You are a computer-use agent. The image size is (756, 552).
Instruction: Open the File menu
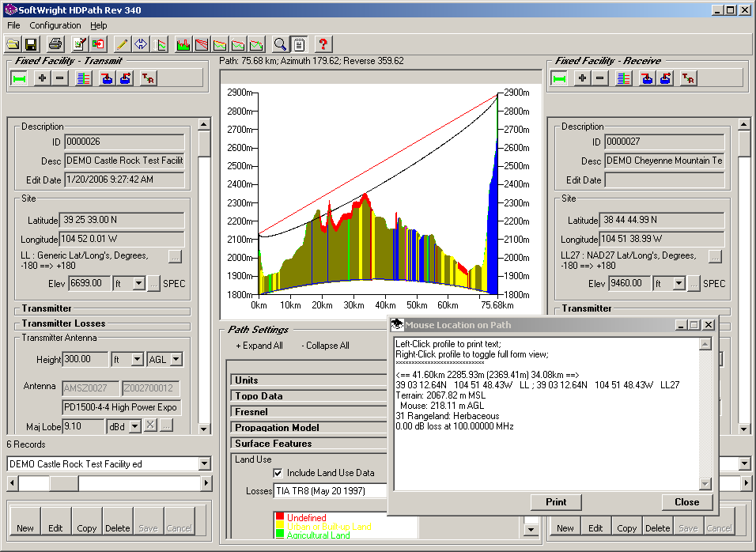click(13, 25)
